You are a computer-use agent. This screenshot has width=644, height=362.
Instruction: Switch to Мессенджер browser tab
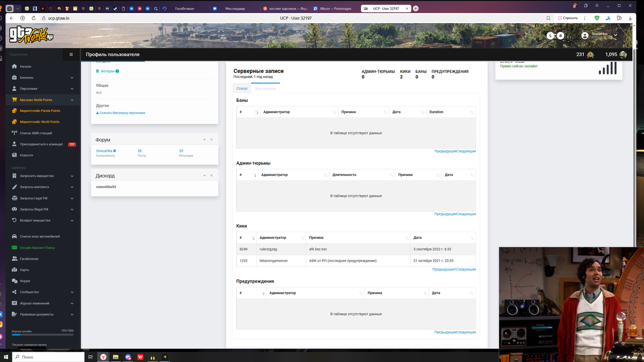pos(234,9)
